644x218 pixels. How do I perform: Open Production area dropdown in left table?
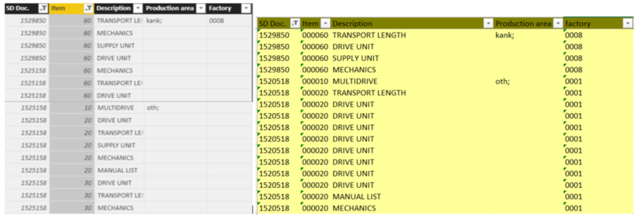click(201, 8)
